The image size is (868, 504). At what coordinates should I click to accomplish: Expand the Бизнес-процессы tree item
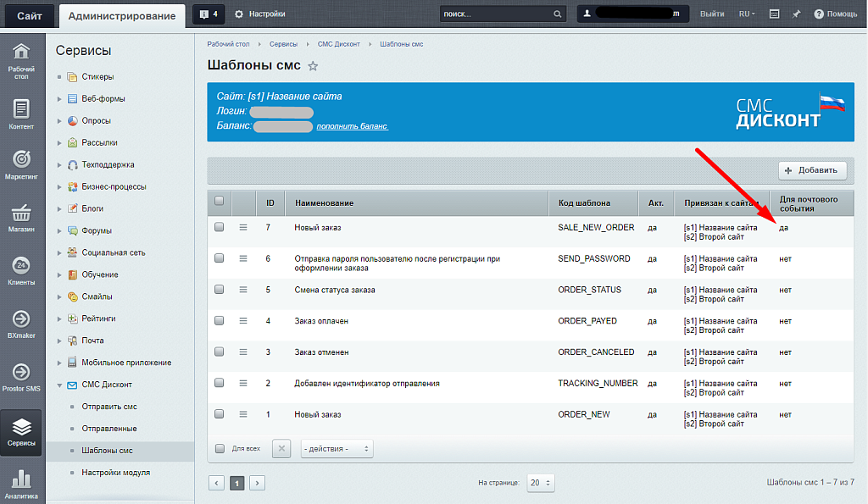point(60,186)
